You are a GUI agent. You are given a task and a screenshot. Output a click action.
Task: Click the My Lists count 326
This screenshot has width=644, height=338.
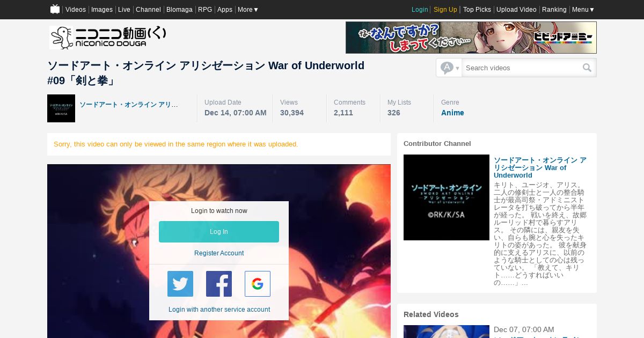394,113
